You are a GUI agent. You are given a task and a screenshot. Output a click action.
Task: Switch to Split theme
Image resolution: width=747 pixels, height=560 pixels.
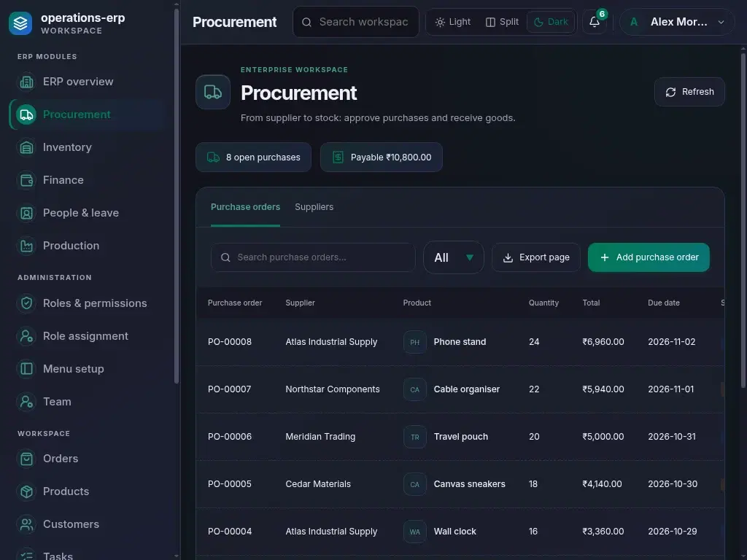(x=502, y=22)
